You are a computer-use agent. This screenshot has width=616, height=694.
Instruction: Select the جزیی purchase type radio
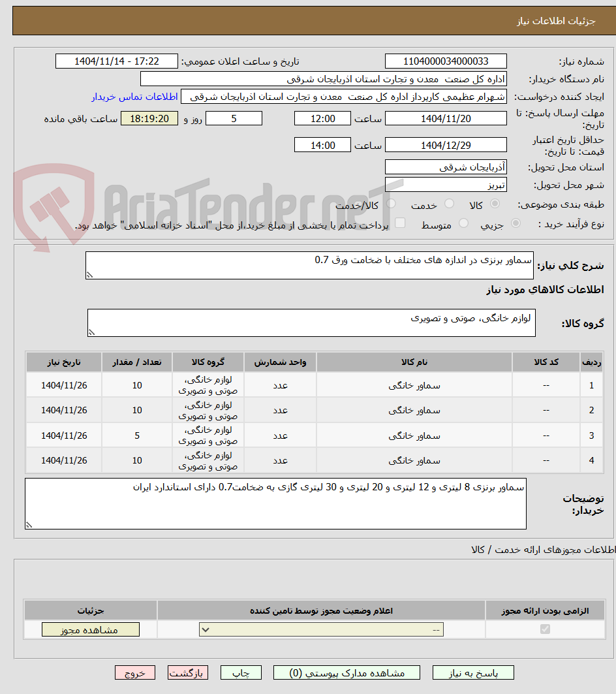(516, 223)
